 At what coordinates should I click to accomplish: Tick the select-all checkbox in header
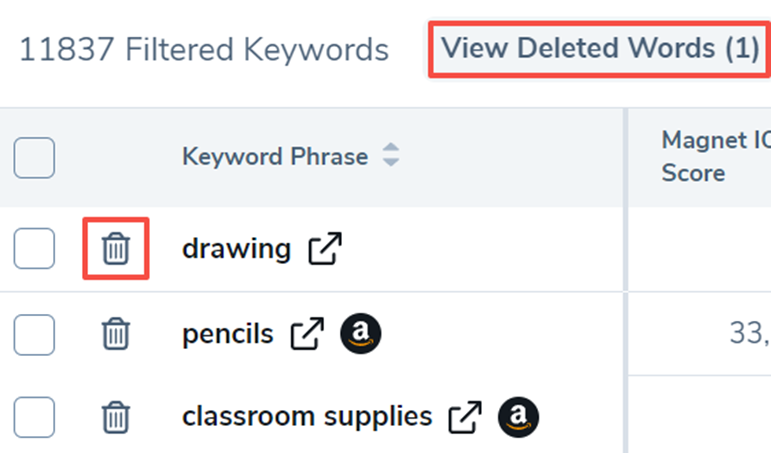click(34, 158)
